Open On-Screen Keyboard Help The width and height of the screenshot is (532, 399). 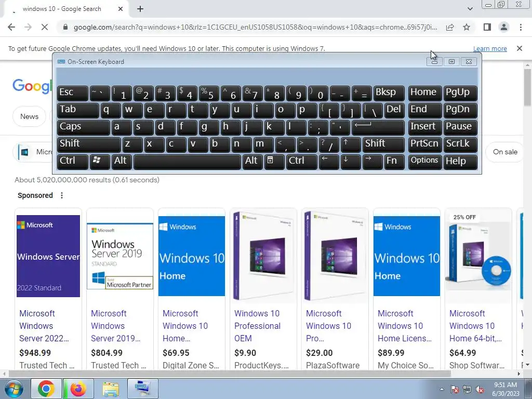tap(460, 162)
